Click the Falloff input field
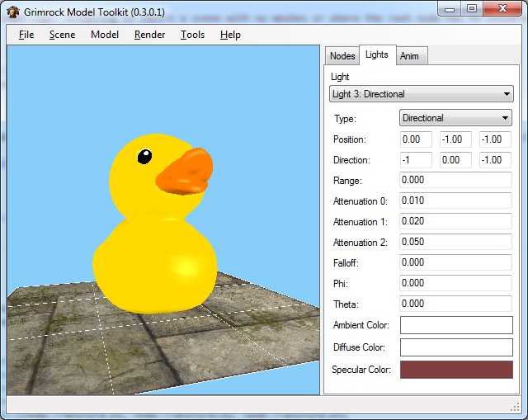This screenshot has height=420, width=528. [455, 262]
